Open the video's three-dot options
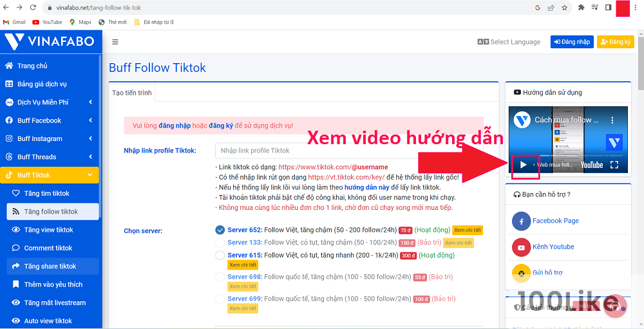Viewport: 644px width, 329px height. coord(612,120)
